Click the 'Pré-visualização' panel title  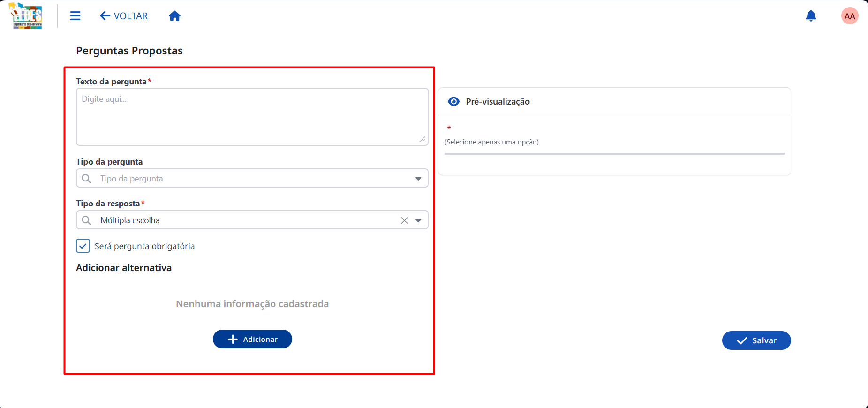498,102
